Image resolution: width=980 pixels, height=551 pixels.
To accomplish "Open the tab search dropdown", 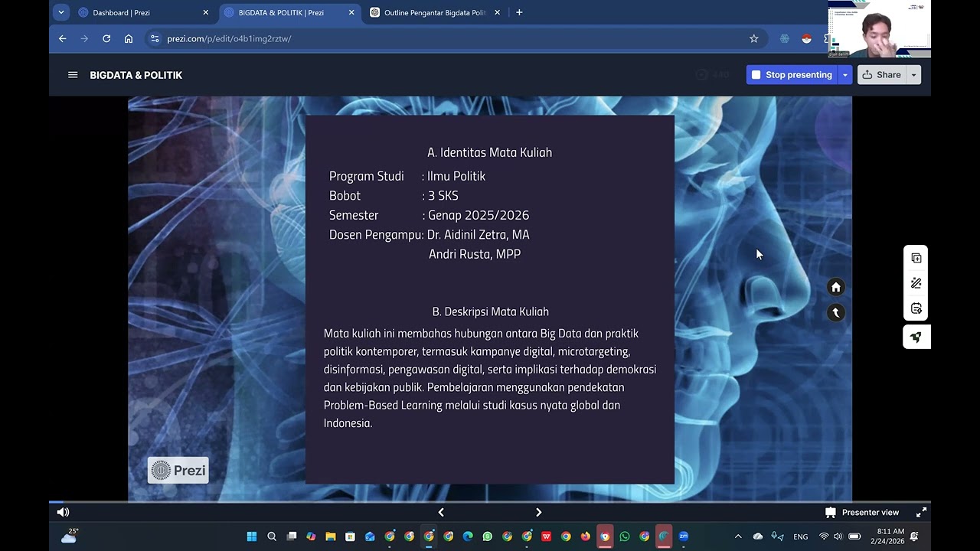I will [x=61, y=12].
